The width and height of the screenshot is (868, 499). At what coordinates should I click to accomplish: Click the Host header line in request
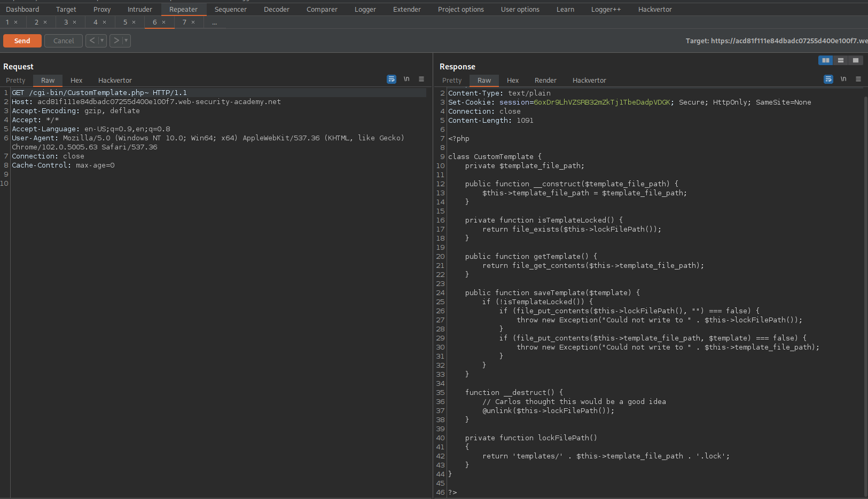pyautogui.click(x=146, y=102)
